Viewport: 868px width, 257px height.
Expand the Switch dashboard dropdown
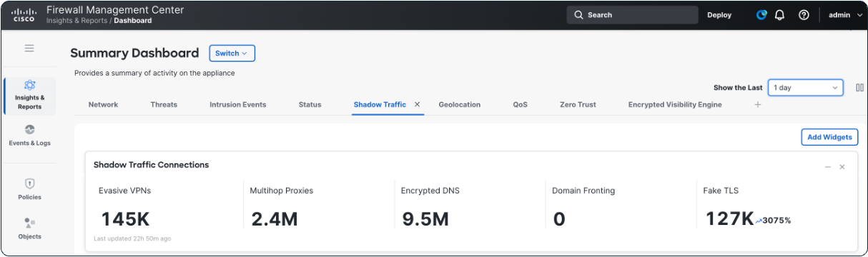click(x=232, y=54)
